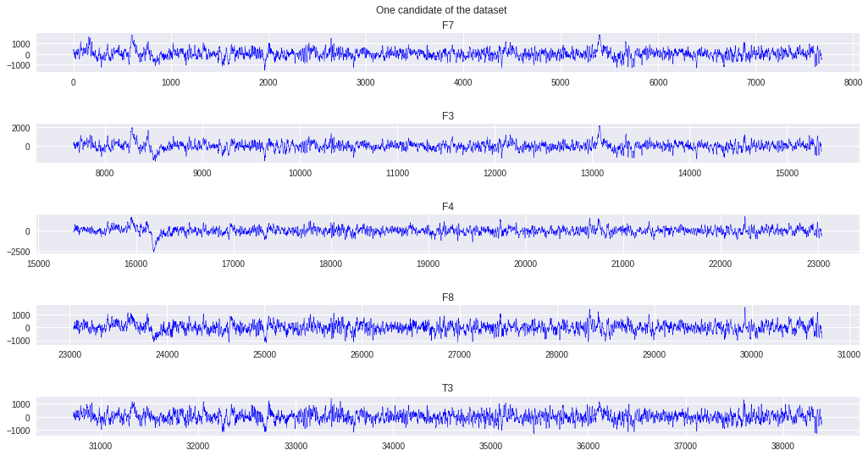Click x-axis tick label 21000
This screenshot has width=868, height=456.
pos(622,264)
